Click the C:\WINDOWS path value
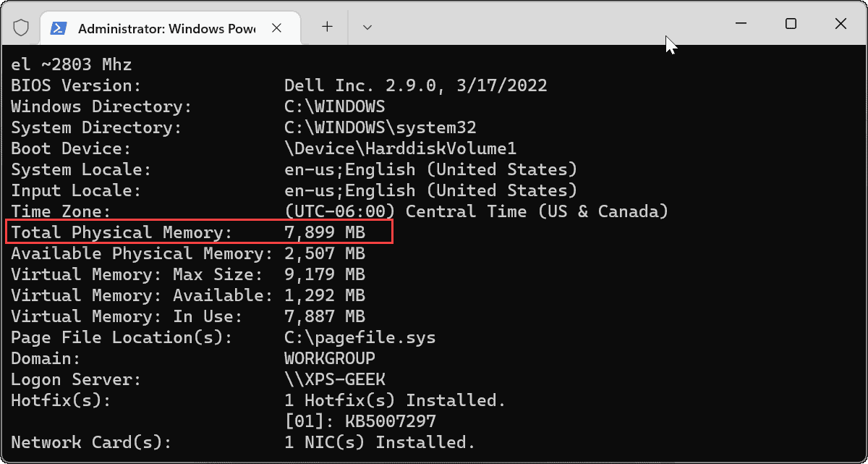 pos(335,106)
